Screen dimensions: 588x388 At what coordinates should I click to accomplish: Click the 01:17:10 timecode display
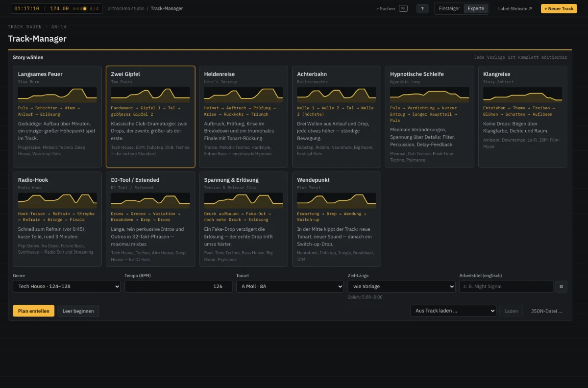pyautogui.click(x=27, y=8)
